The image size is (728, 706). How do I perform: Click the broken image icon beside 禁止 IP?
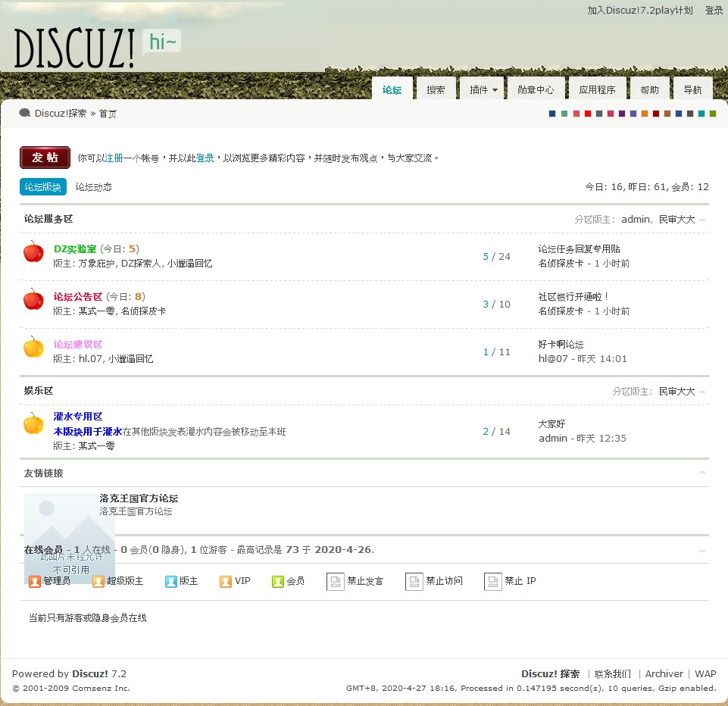[493, 581]
